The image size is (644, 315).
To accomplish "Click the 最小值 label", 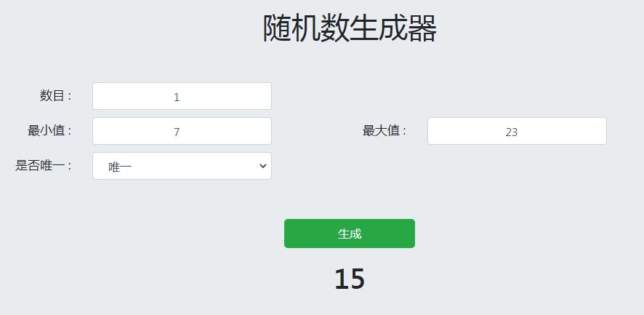I will (49, 130).
